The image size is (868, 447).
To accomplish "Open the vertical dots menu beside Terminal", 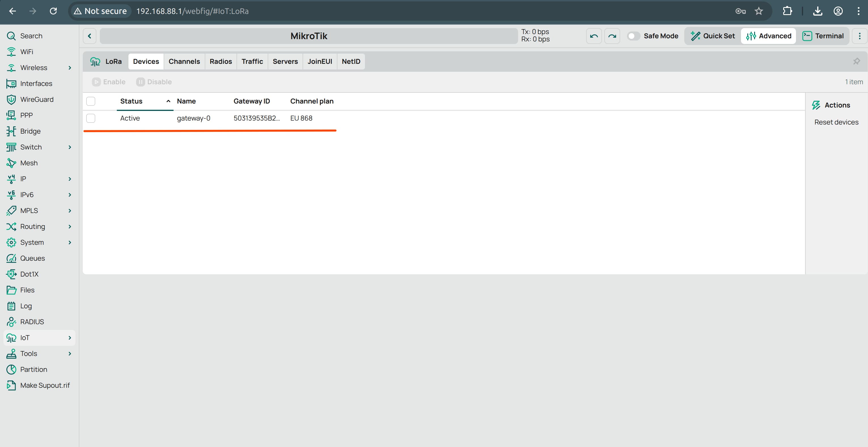I will point(859,36).
